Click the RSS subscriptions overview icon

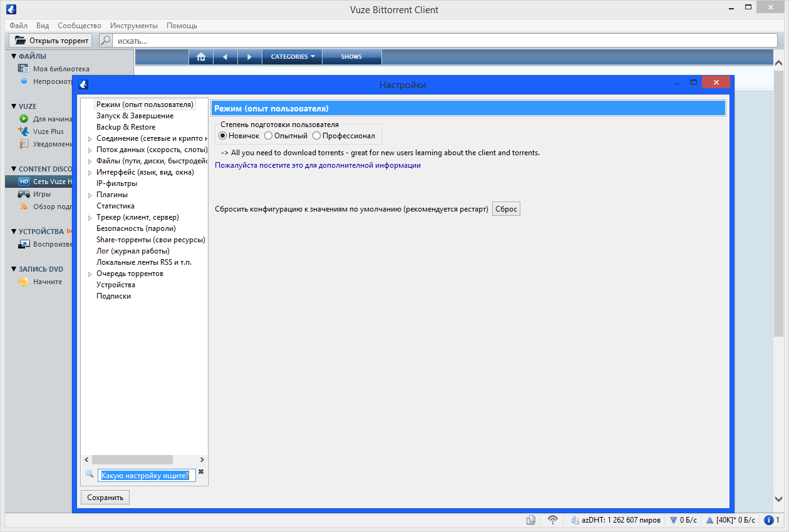(24, 207)
